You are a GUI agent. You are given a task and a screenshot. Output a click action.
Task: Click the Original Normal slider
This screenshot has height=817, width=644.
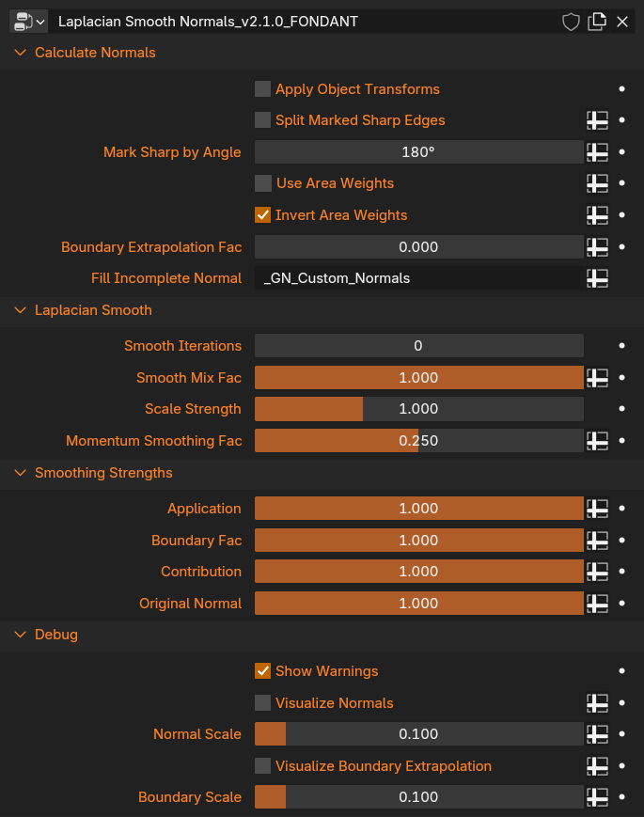[x=419, y=604]
